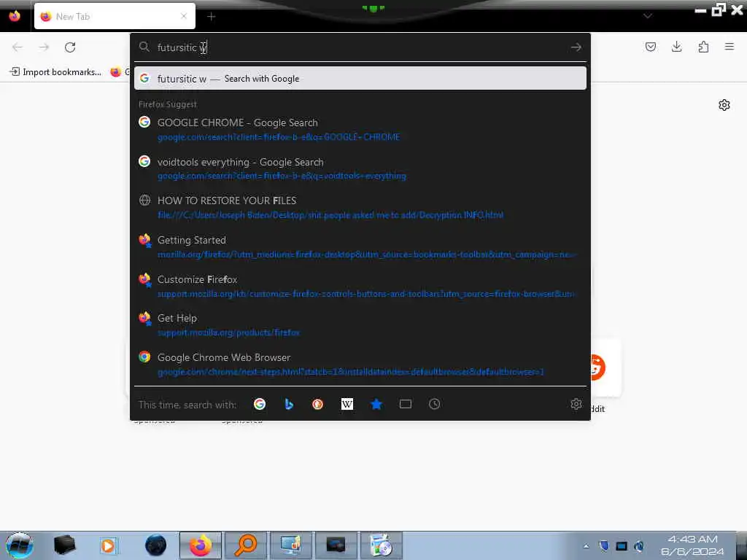Open the Extensions puzzle icon
The height and width of the screenshot is (560, 747).
point(703,47)
